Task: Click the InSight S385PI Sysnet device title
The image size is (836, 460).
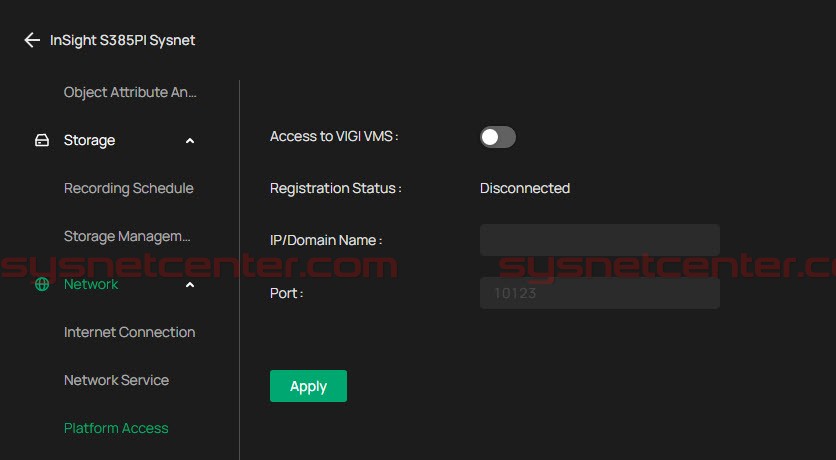Action: 123,41
